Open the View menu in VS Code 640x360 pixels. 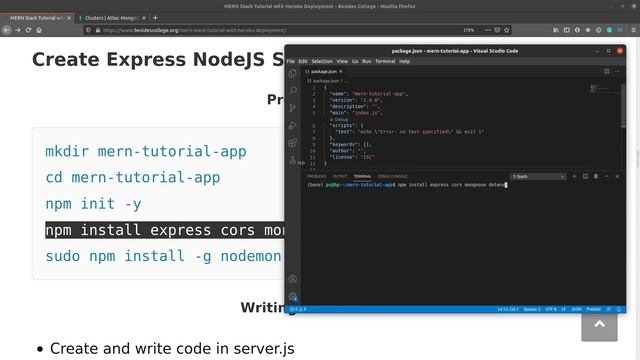click(x=342, y=61)
